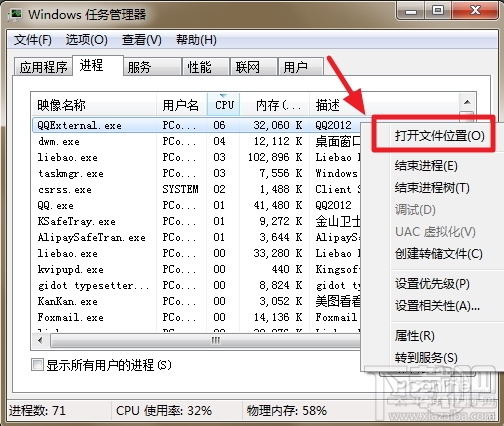Go to the 联网 tab
504x426 pixels.
(x=254, y=67)
